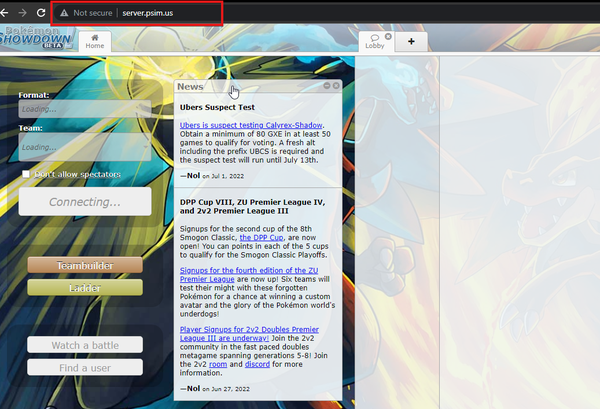Click the Nol on Jul 1, 2022 byline

coord(212,176)
